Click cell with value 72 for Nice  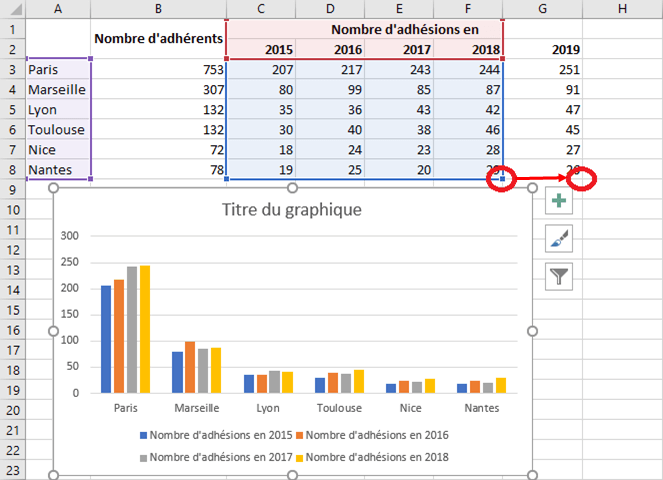tap(158, 150)
